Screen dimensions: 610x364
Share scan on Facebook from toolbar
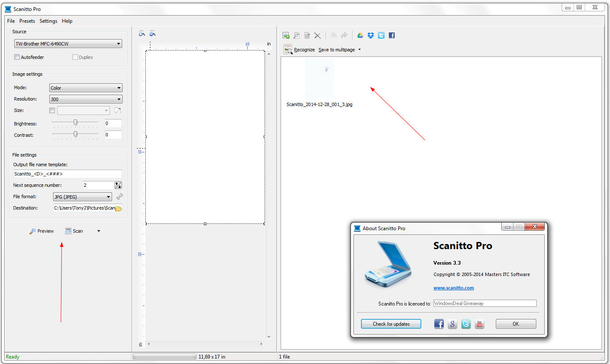click(392, 35)
